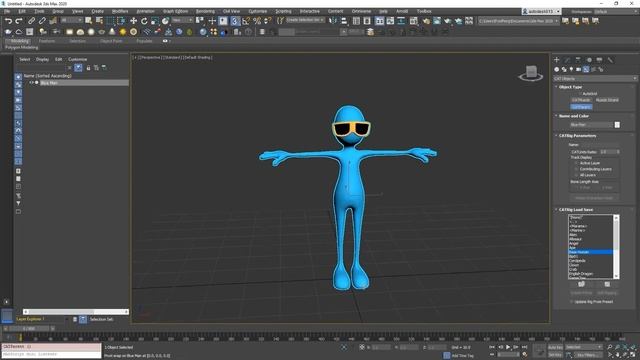Select the Geometry category in Create panel

557,69
